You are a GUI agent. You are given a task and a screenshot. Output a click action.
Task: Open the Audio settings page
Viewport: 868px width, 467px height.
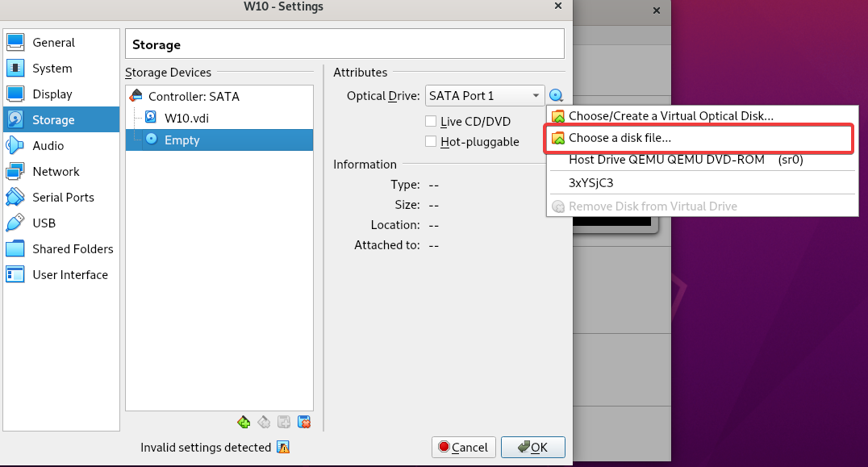pos(61,145)
